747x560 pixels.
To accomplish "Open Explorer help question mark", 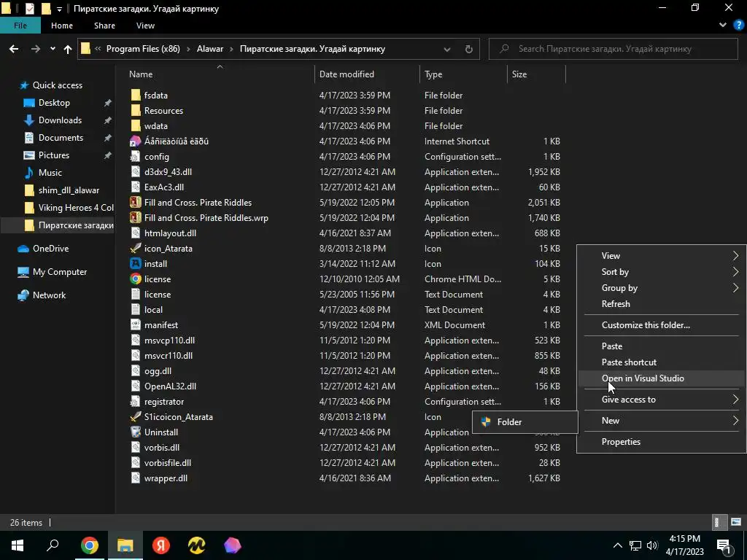I will (x=738, y=26).
